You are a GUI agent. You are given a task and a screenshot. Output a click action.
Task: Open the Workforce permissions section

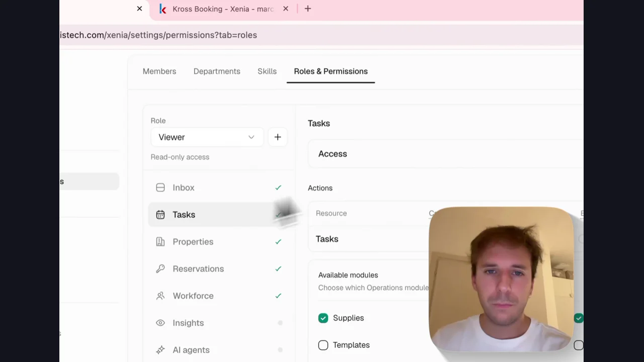pos(219,296)
